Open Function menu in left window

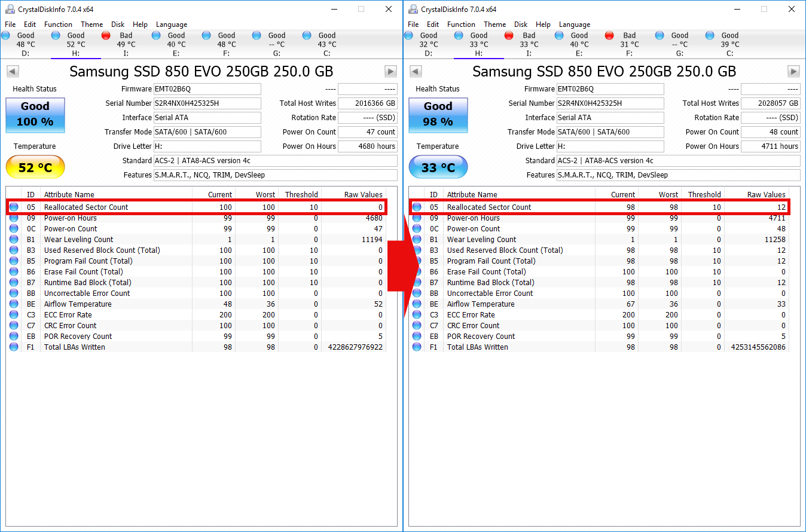pyautogui.click(x=58, y=25)
